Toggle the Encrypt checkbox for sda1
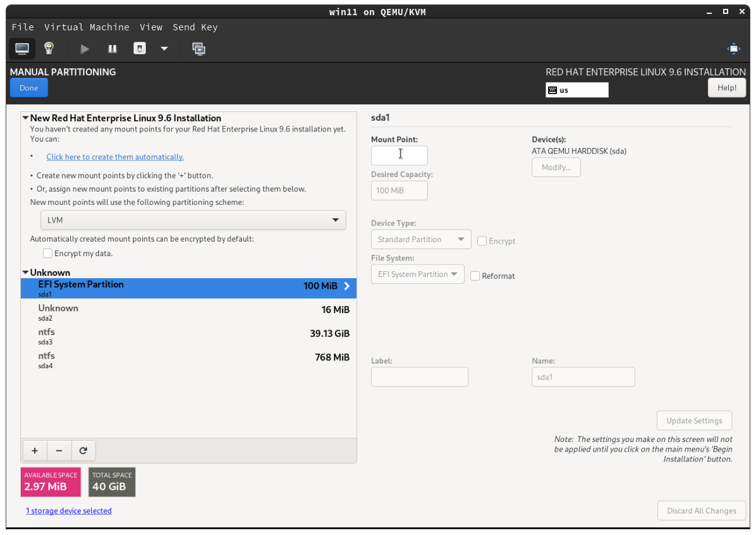The image size is (756, 535). [482, 241]
